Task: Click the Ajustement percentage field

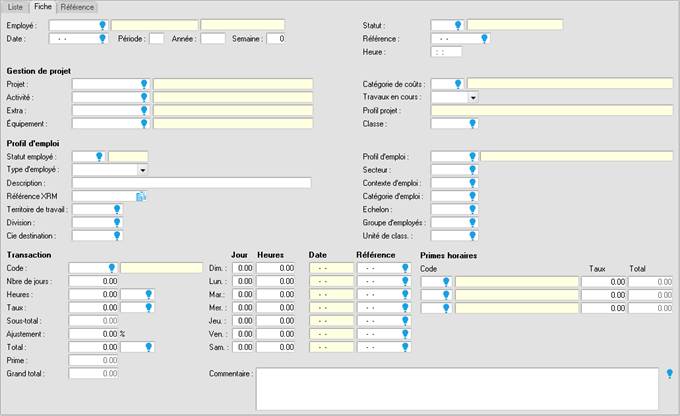Action: [94, 334]
